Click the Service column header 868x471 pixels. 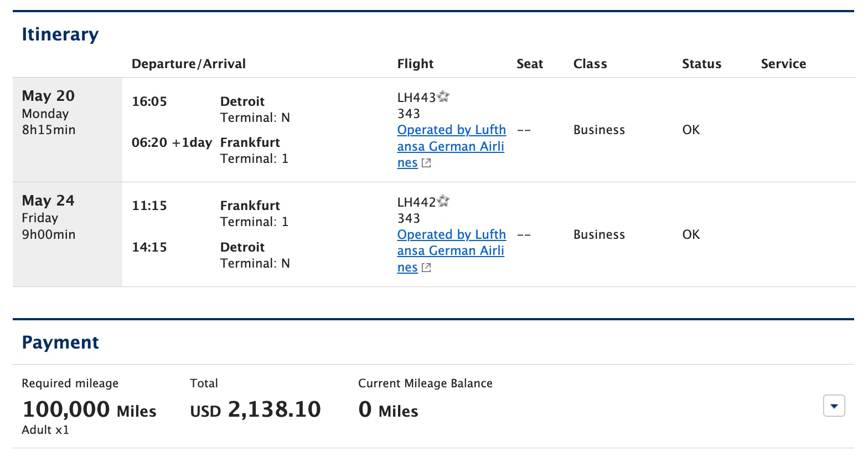click(x=783, y=63)
